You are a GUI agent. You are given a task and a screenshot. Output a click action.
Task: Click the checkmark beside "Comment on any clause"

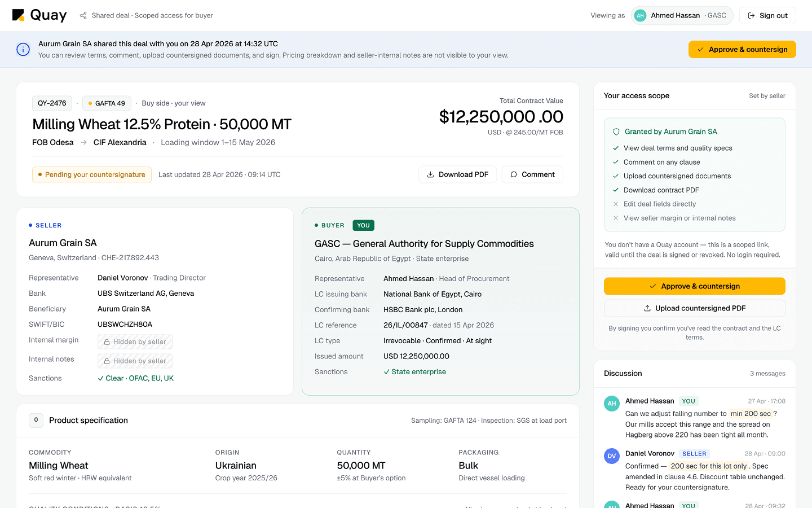tap(616, 163)
